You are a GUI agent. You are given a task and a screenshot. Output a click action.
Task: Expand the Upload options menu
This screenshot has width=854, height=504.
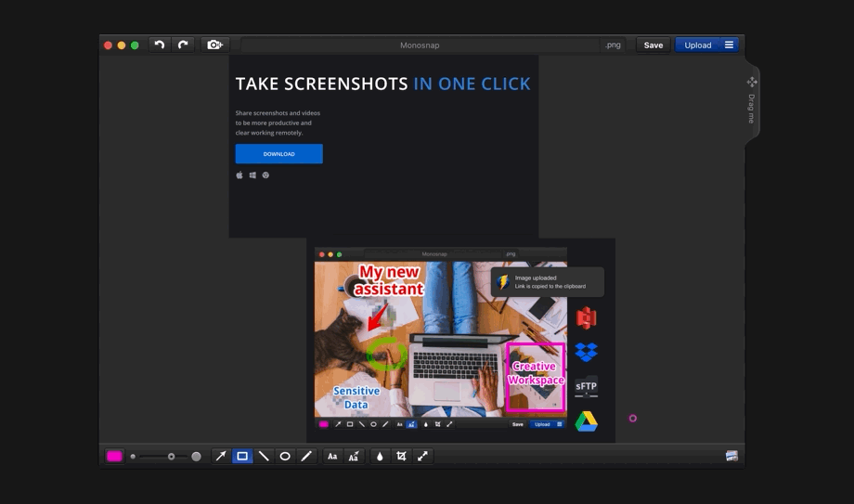tap(730, 45)
